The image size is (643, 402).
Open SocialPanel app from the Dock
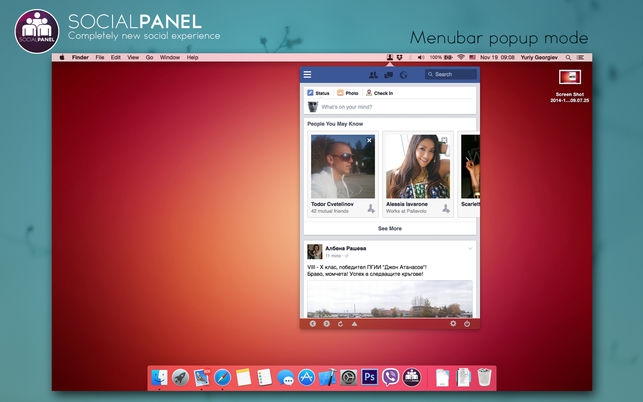[x=412, y=377]
